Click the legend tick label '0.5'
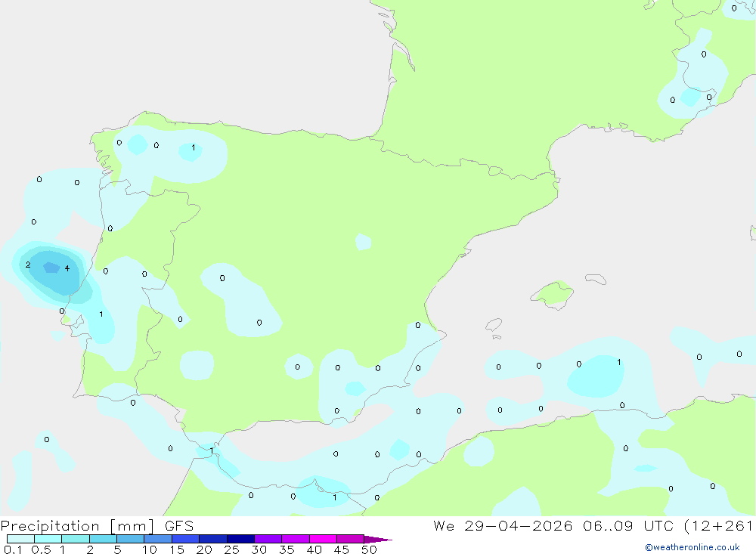Viewport: 756px width, 554px height. click(x=41, y=549)
